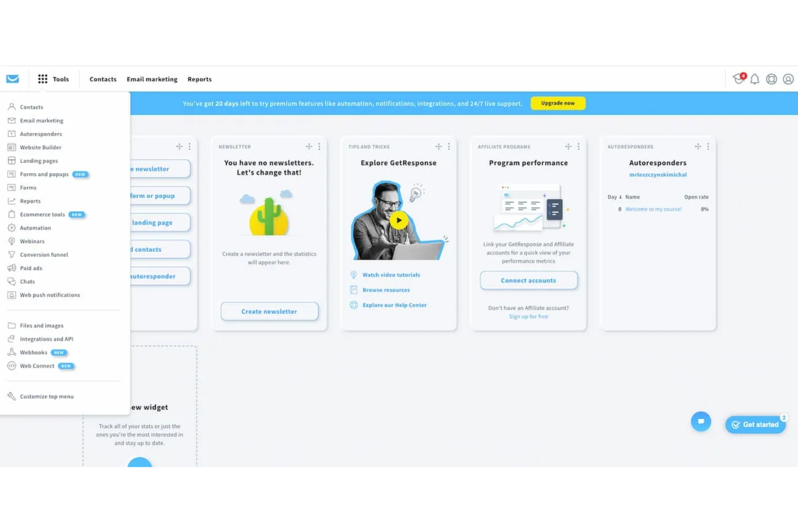798x532 pixels.
Task: Click the account profile icon
Action: pyautogui.click(x=788, y=79)
